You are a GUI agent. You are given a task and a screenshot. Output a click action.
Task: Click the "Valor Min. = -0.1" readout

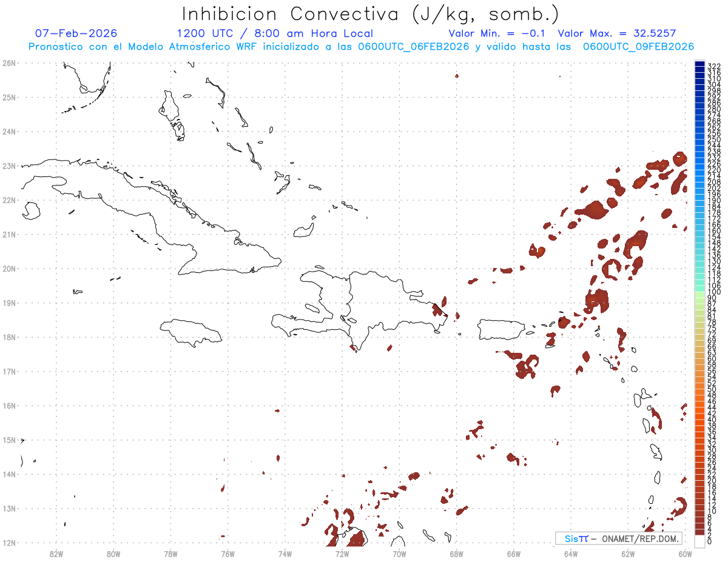(x=497, y=33)
